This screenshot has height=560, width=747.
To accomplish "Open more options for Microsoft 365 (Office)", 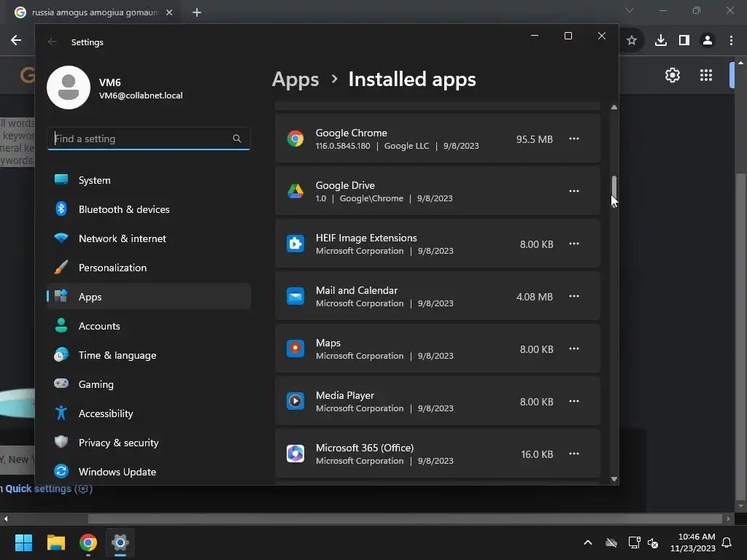I will [x=574, y=454].
